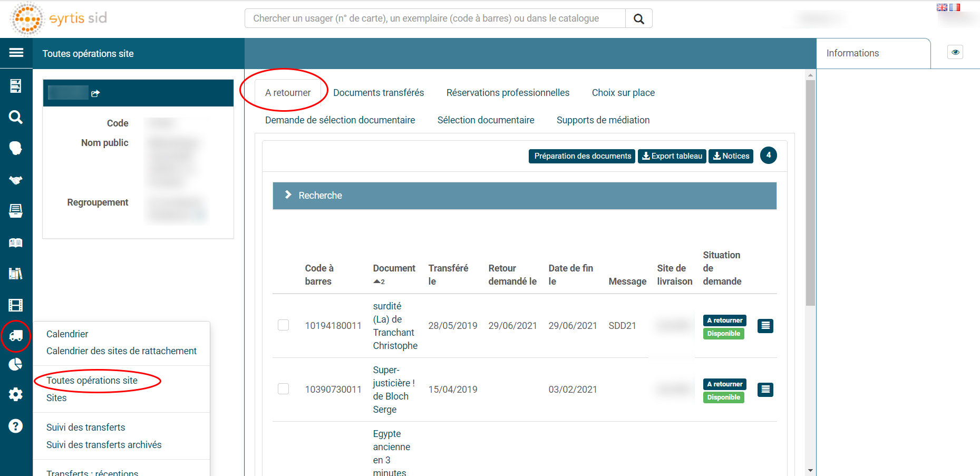The width and height of the screenshot is (980, 476).
Task: Open the Informations side tab
Action: pyautogui.click(x=873, y=53)
